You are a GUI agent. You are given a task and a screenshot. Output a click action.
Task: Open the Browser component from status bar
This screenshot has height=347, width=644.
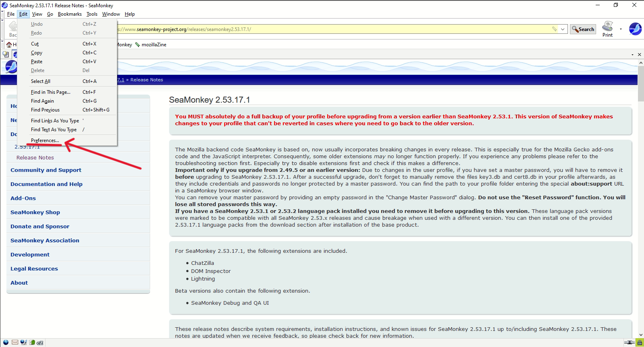click(6, 343)
